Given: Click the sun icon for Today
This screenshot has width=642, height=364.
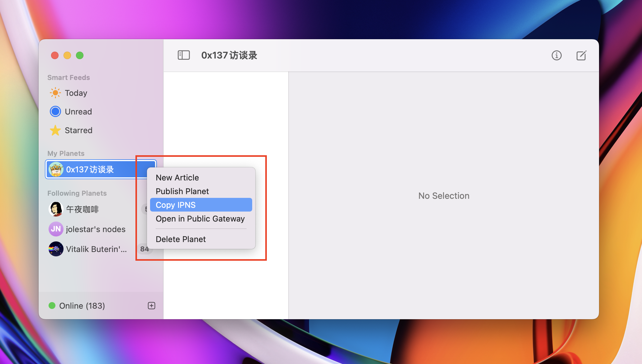Looking at the screenshot, I should (55, 93).
